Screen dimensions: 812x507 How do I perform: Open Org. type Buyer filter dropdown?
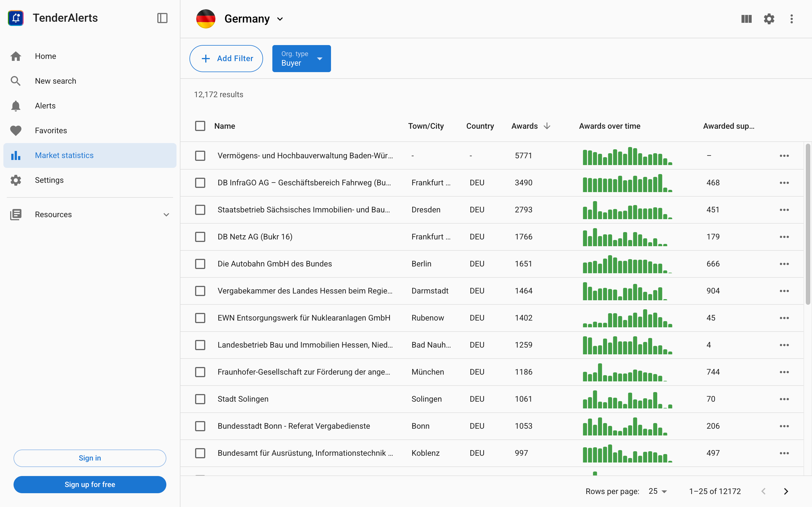click(301, 59)
